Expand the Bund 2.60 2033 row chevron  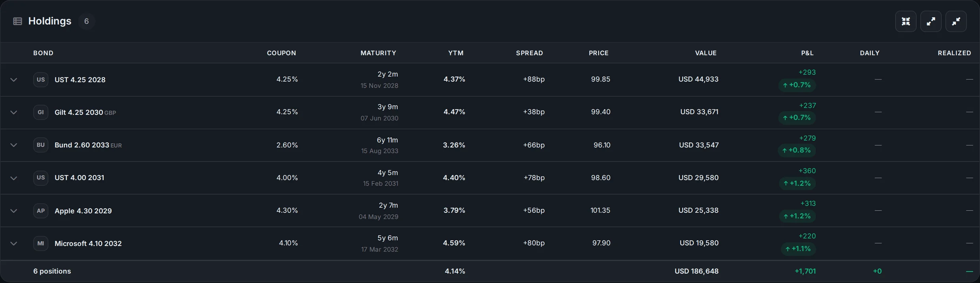(13, 145)
